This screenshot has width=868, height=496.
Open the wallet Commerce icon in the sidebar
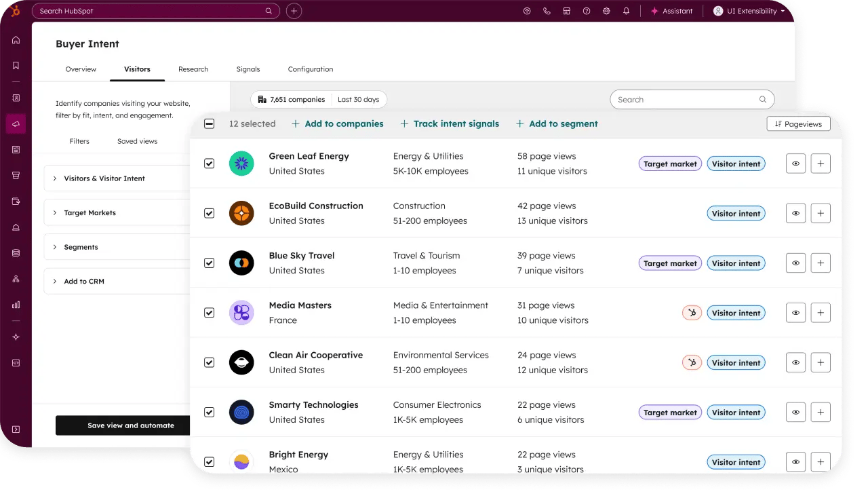point(16,201)
